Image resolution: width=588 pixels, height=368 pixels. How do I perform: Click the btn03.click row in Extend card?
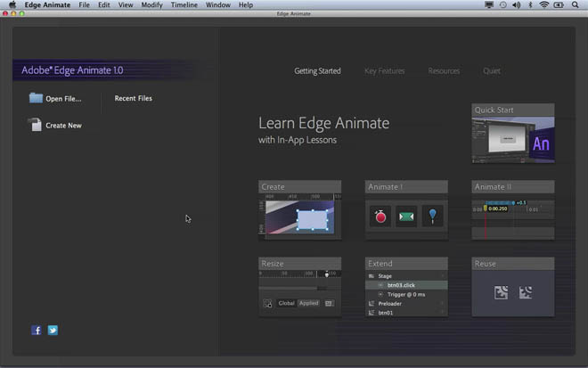406,285
